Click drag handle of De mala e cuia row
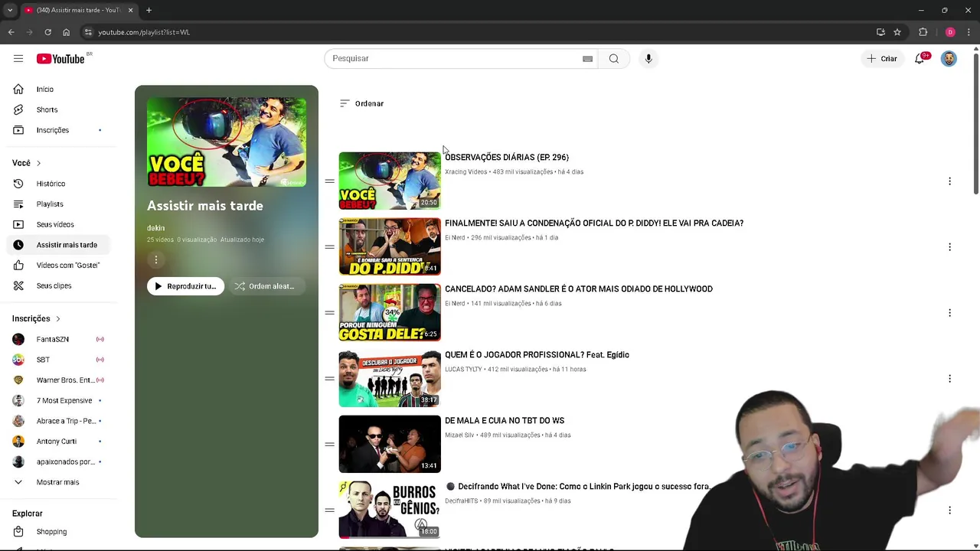The image size is (980, 551). (329, 445)
